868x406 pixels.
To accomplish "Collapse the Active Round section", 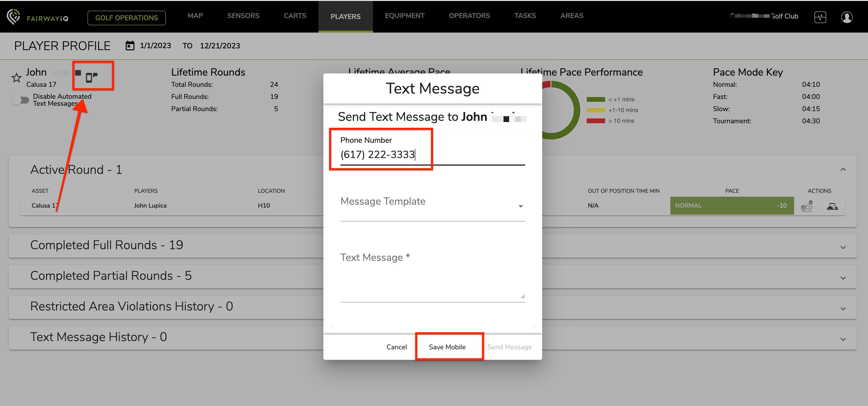I will pos(843,169).
